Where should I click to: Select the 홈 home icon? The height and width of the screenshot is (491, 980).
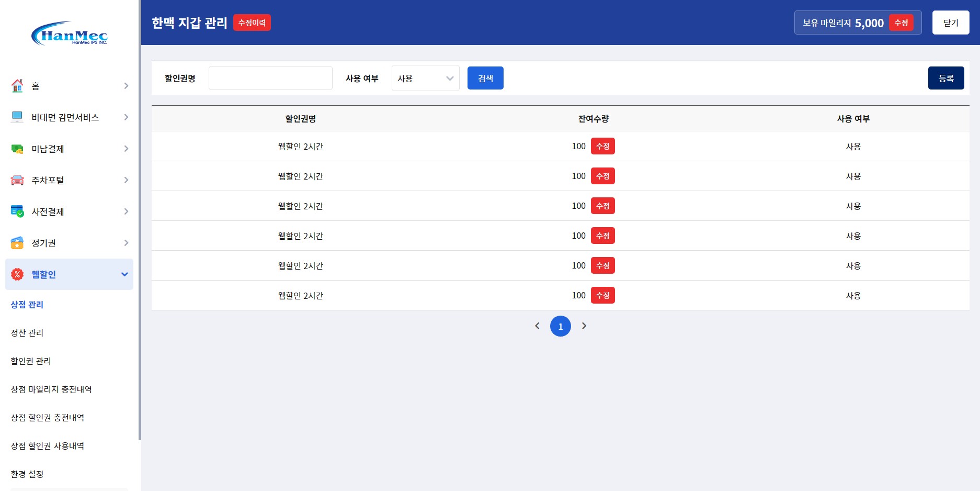coord(16,85)
